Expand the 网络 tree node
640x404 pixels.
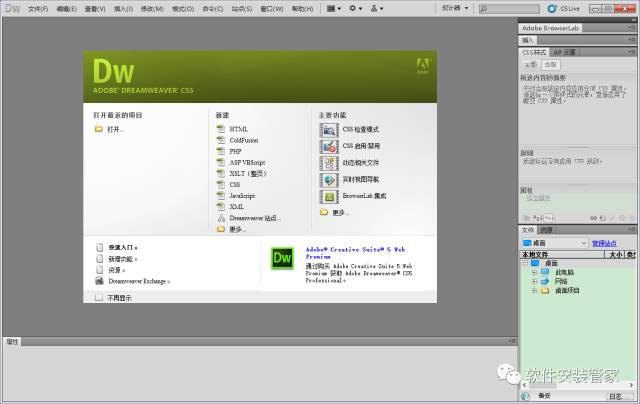535,282
